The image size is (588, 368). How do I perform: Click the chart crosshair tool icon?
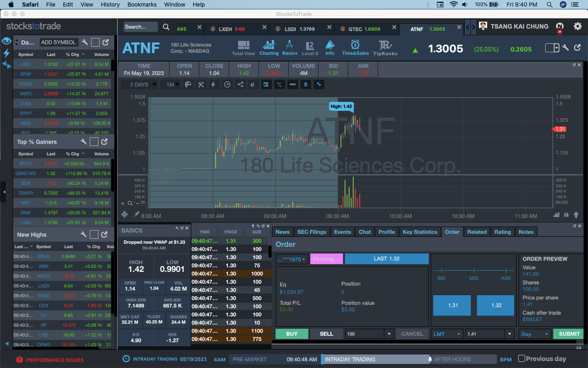tap(125, 214)
